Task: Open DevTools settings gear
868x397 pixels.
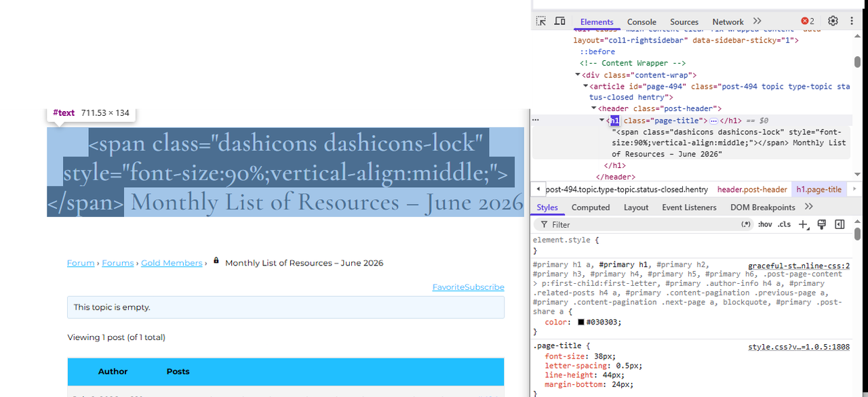Action: (x=833, y=22)
